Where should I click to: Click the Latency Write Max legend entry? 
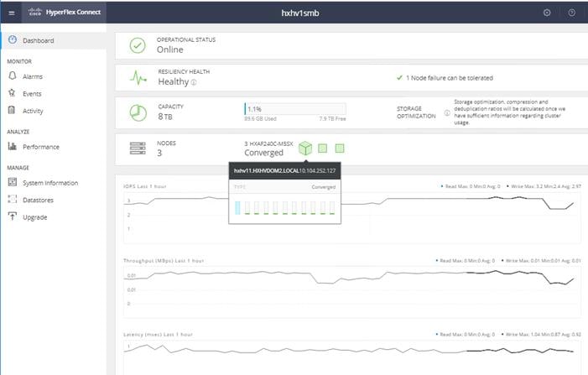tap(542, 334)
